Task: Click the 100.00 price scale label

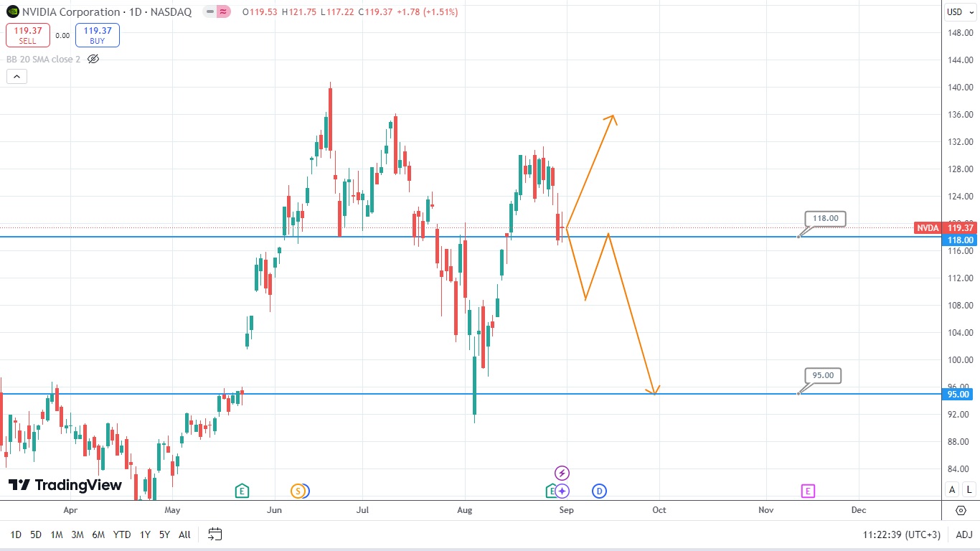Action: click(x=959, y=360)
